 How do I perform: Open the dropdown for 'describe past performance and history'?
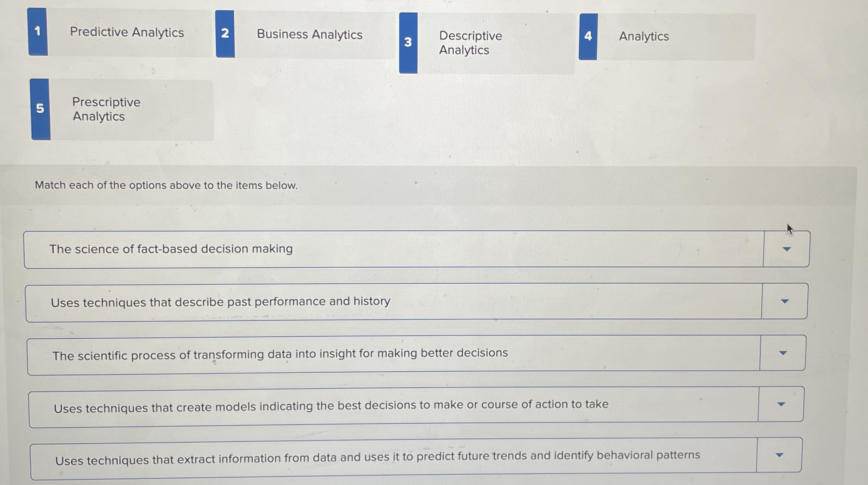pos(785,301)
